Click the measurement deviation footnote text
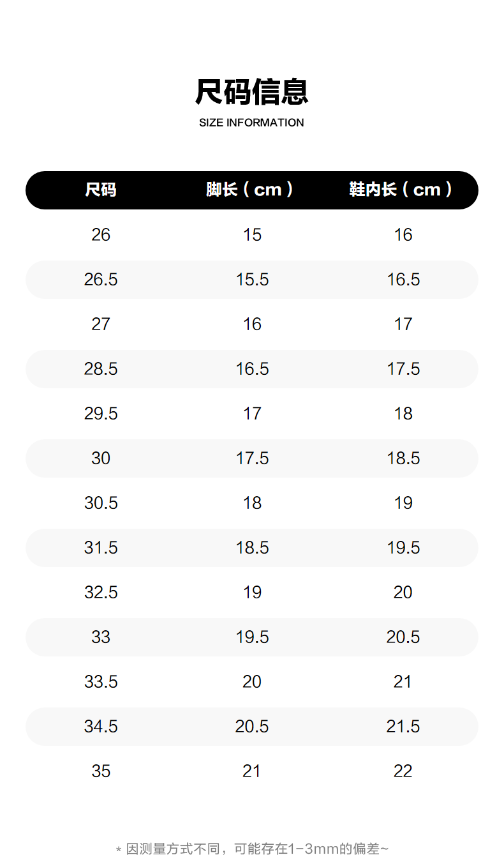Image resolution: width=504 pixels, height=855 pixels. pos(251,849)
